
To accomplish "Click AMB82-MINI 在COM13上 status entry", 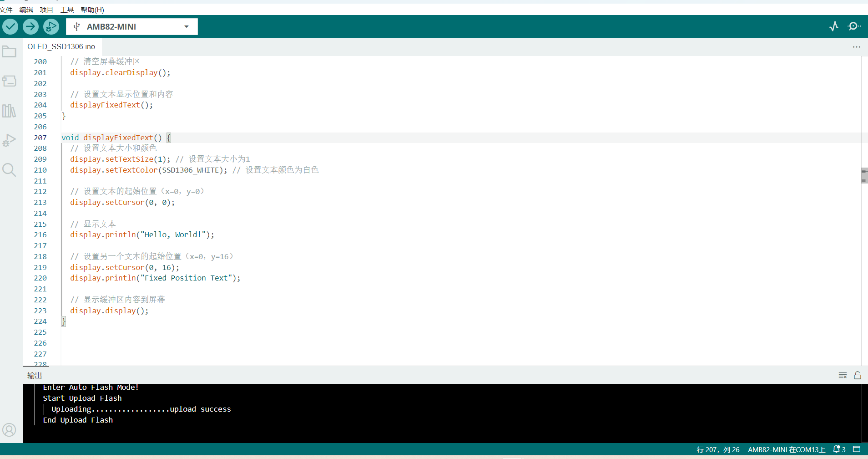I will click(x=787, y=449).
